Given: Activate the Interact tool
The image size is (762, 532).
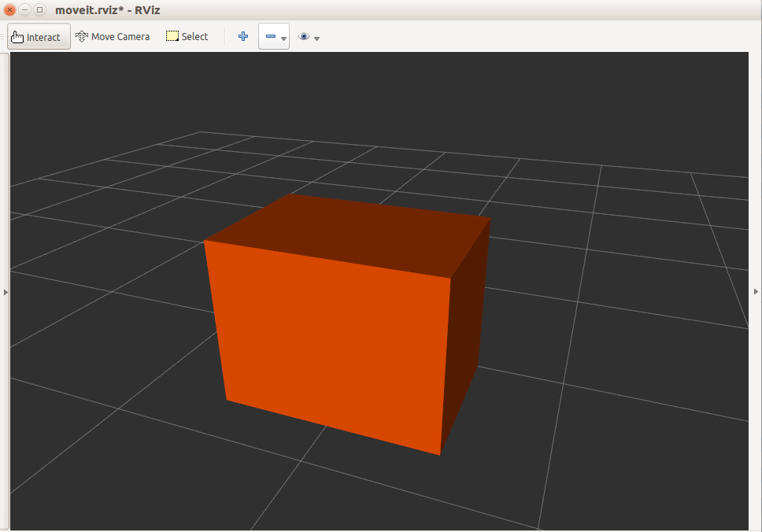Looking at the screenshot, I should pyautogui.click(x=39, y=36).
